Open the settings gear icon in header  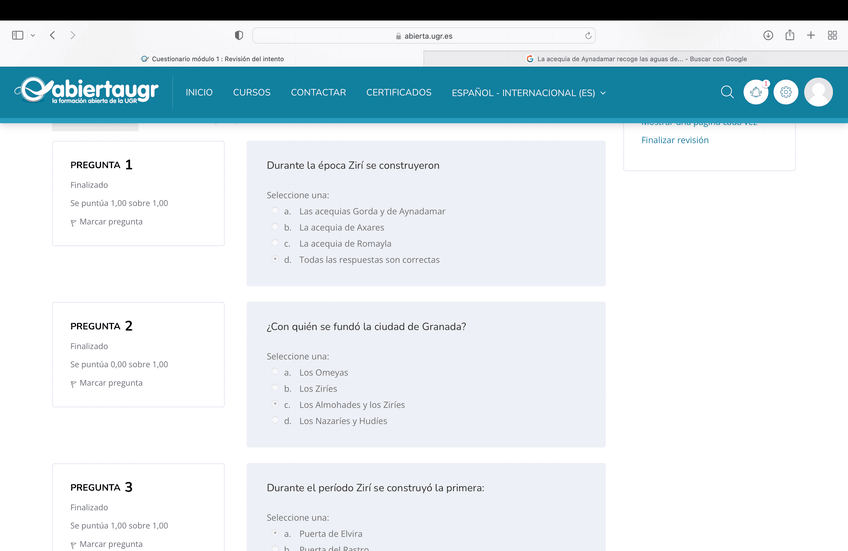[x=786, y=92]
